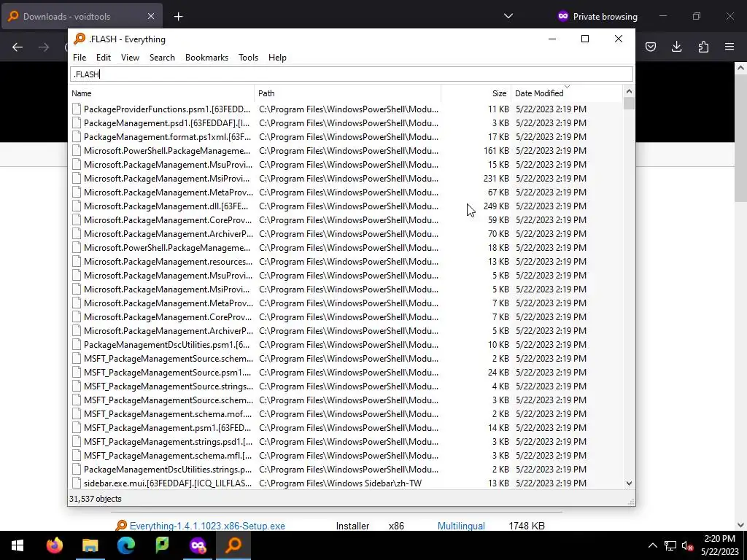This screenshot has width=747, height=560.
Task: Select PackageManagementDscUtilities.strings.p file name
Action: (x=168, y=469)
